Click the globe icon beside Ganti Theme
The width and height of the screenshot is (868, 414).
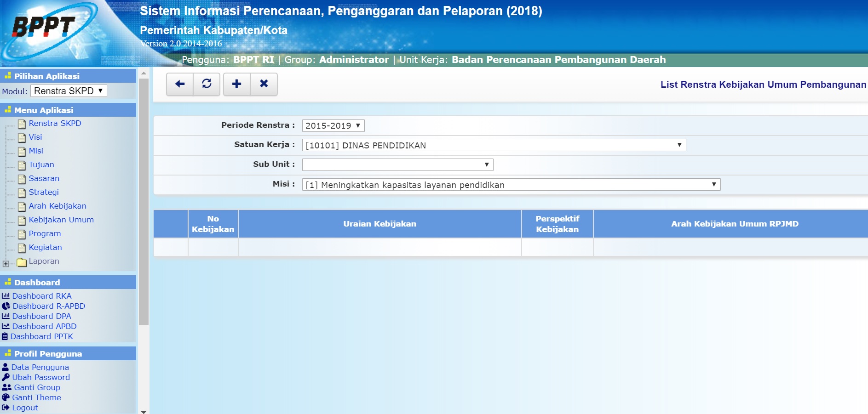point(6,397)
